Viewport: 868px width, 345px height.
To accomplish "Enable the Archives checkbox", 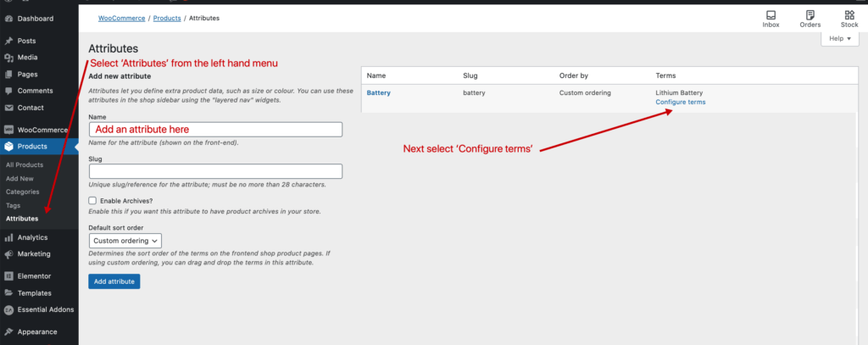I will (x=92, y=201).
